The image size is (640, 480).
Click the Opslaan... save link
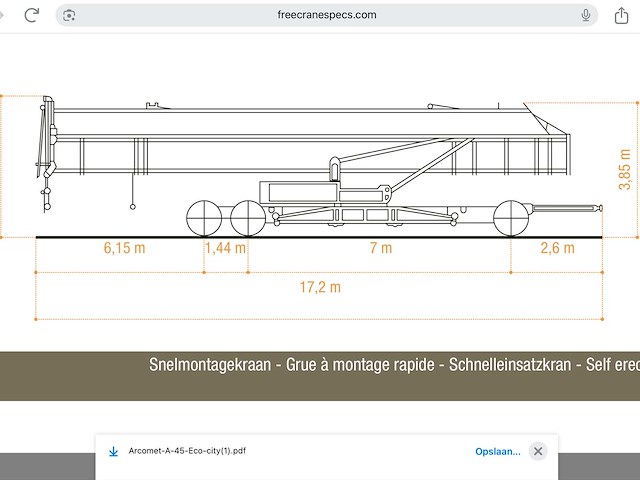coord(497,451)
